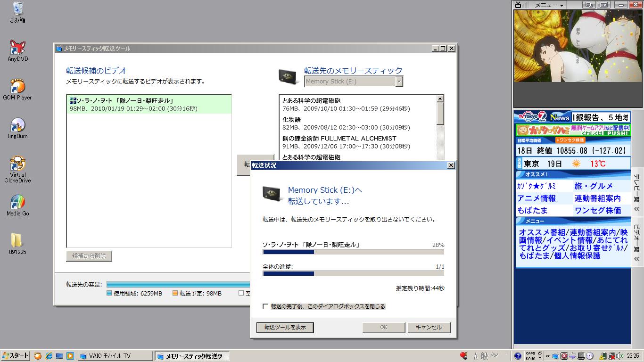The width and height of the screenshot is (644, 362).
Task: Click the laptop computer tray icon
Action: tap(581, 356)
